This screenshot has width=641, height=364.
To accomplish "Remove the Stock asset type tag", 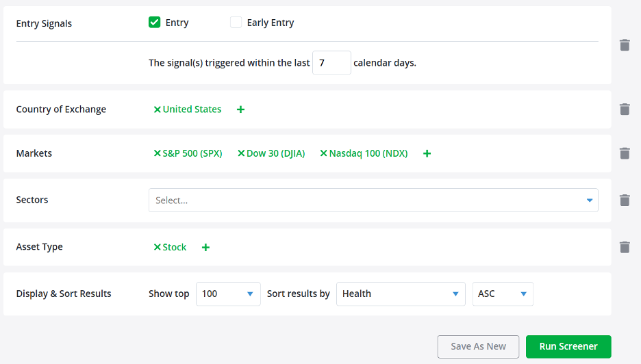I will pyautogui.click(x=157, y=247).
